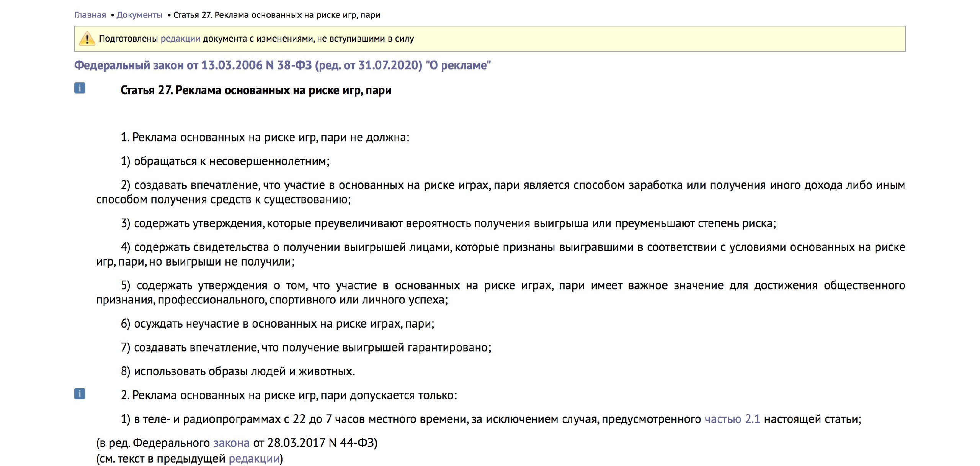Click the text '2) создавать впечатление, что участие'
980x466 pixels.
tap(223, 185)
